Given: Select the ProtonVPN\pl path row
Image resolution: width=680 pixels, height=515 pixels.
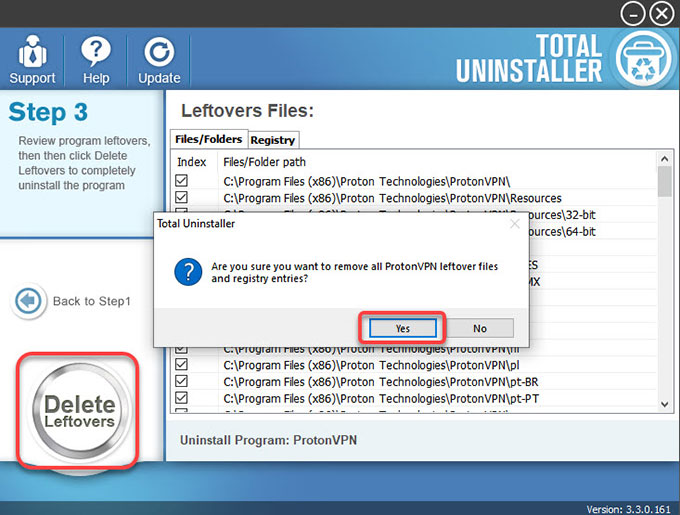Looking at the screenshot, I should pos(371,365).
